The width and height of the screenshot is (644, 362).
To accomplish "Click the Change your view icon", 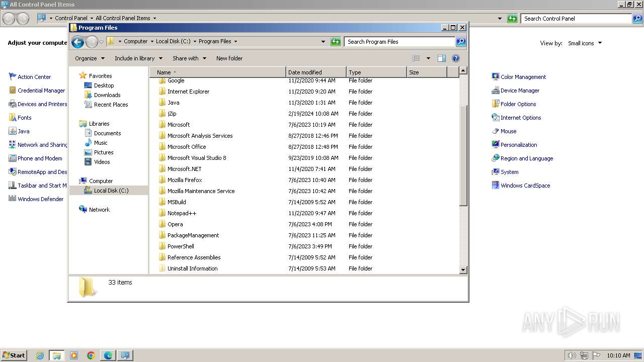I will point(416,58).
